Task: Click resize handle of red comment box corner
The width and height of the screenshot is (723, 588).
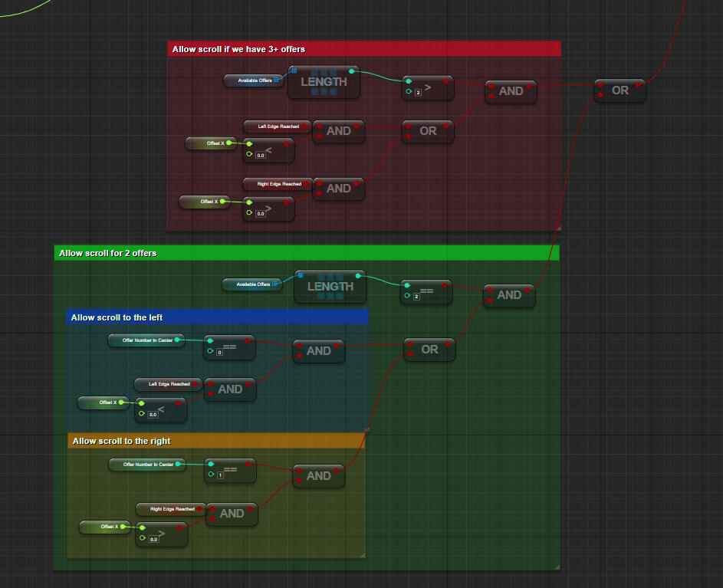Action: 558,228
